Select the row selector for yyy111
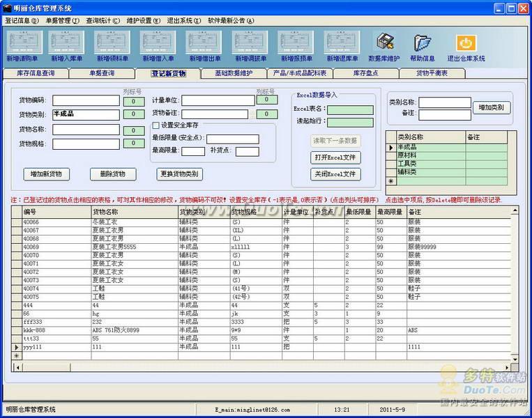 coord(17,347)
